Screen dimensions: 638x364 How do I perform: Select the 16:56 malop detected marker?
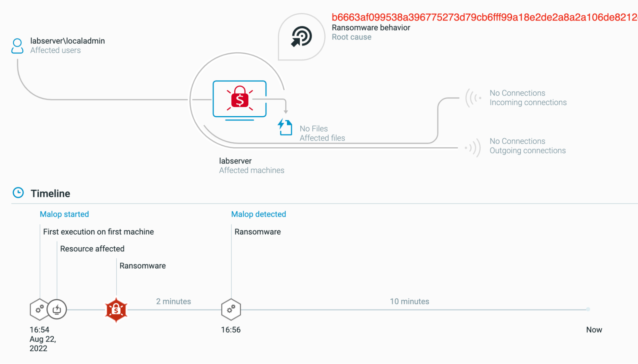click(x=231, y=309)
